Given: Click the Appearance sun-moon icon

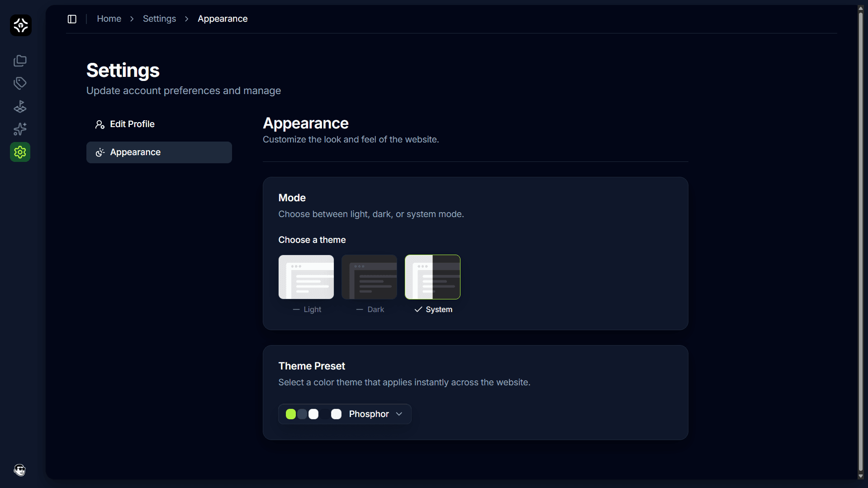Looking at the screenshot, I should pos(100,152).
